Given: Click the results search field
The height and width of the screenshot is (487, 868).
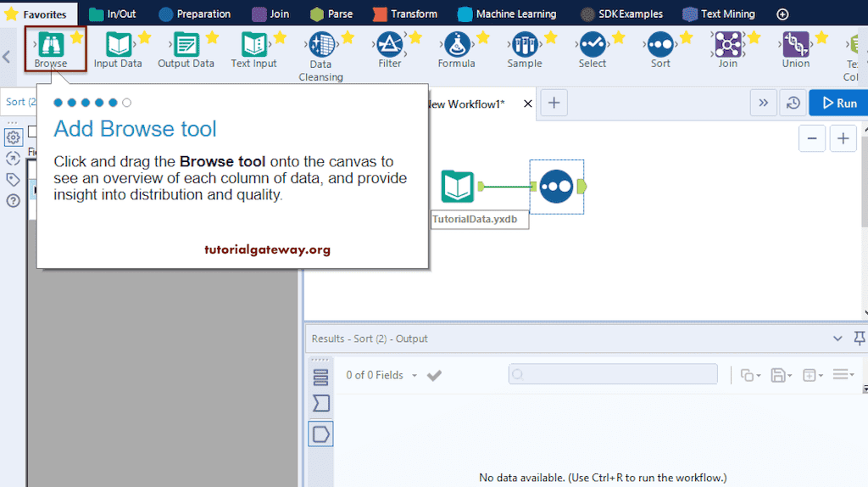Looking at the screenshot, I should coord(613,374).
